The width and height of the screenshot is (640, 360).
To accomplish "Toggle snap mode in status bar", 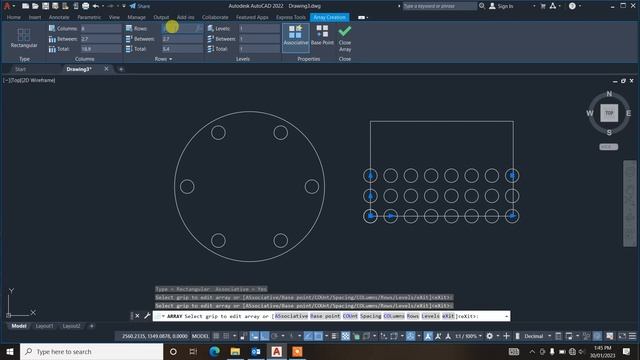I will tap(226, 336).
